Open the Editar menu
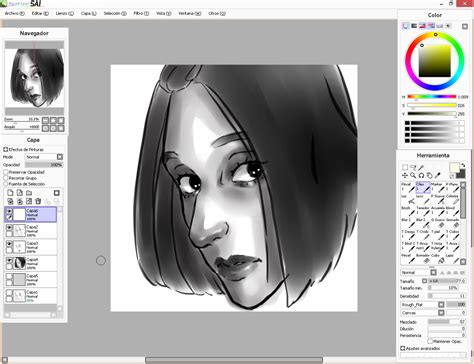 pos(40,13)
